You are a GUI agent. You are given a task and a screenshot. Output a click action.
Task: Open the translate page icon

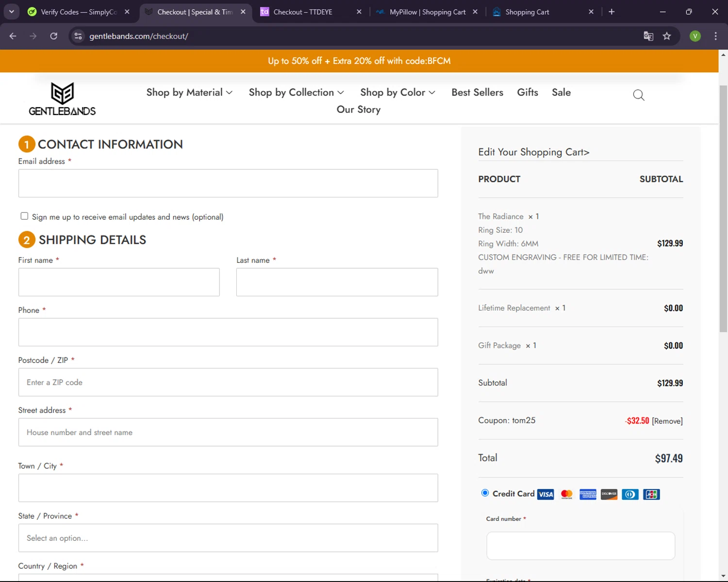[x=648, y=36]
